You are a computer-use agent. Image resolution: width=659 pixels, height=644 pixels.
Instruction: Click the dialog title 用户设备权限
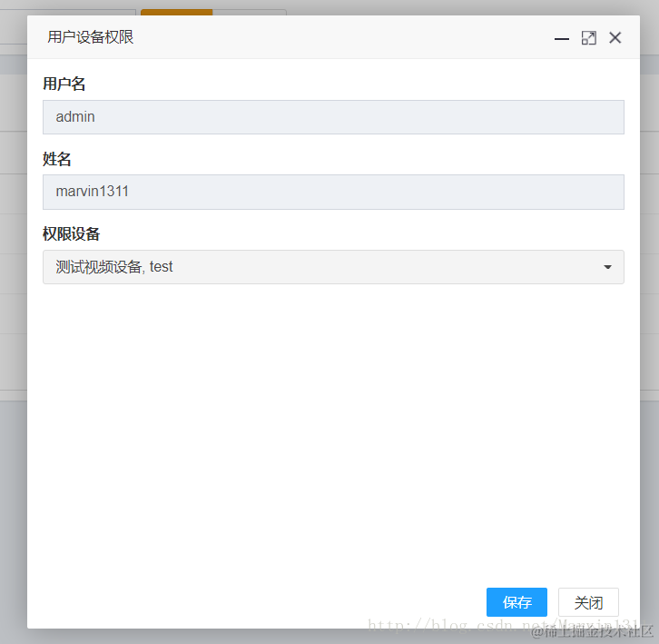[x=91, y=37]
